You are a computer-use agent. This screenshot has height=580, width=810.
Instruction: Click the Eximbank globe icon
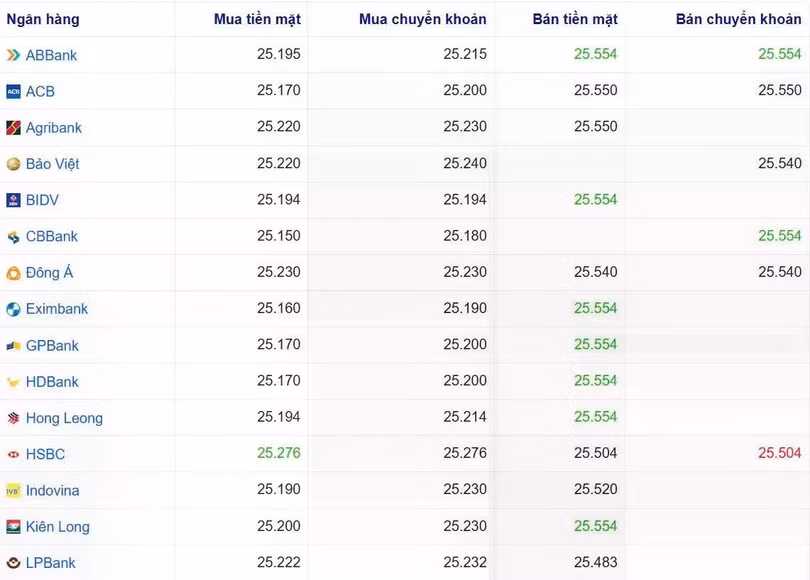pos(13,309)
